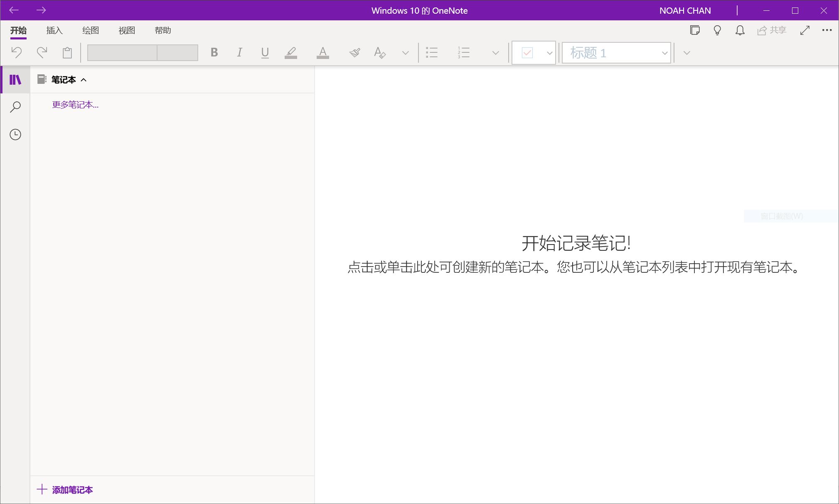Select the format painter icon
Viewport: 839px width, 504px height.
coord(354,52)
